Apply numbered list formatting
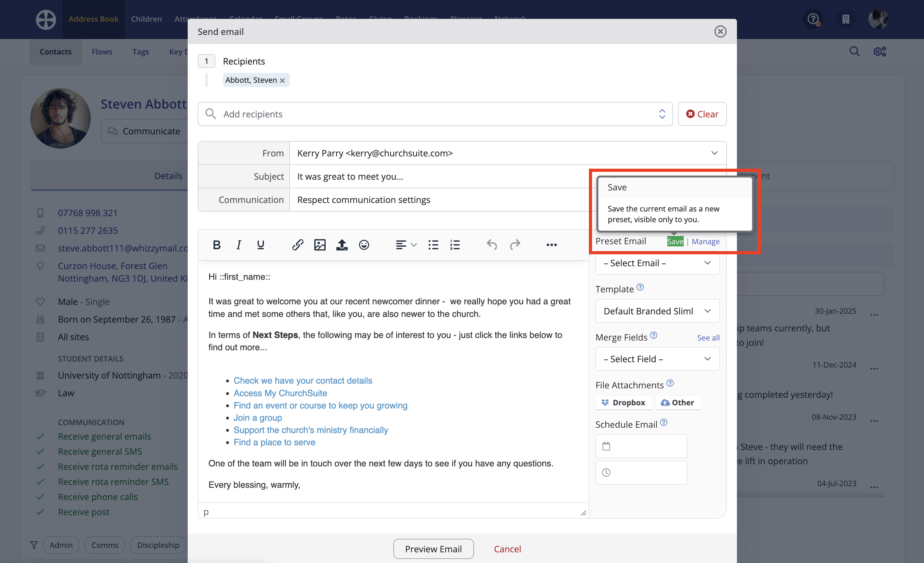924x563 pixels. pos(455,245)
